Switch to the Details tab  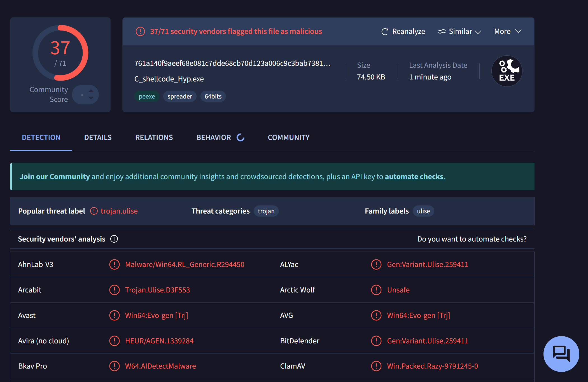point(98,137)
